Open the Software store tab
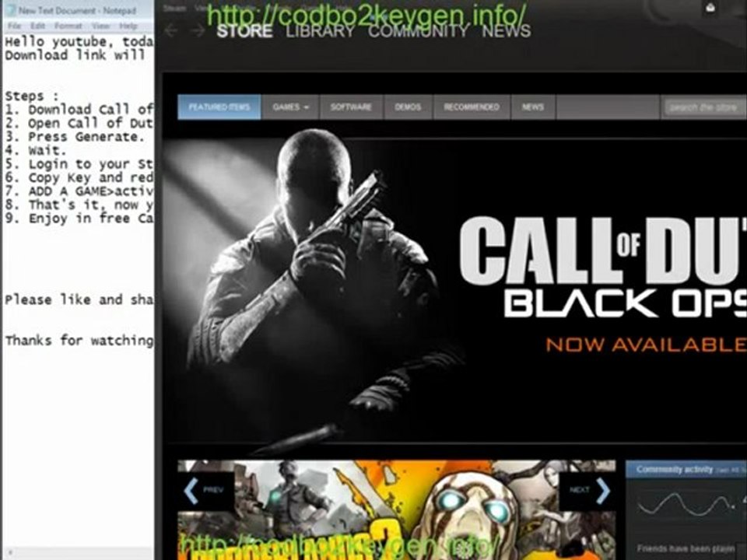This screenshot has width=747, height=560. coord(351,107)
